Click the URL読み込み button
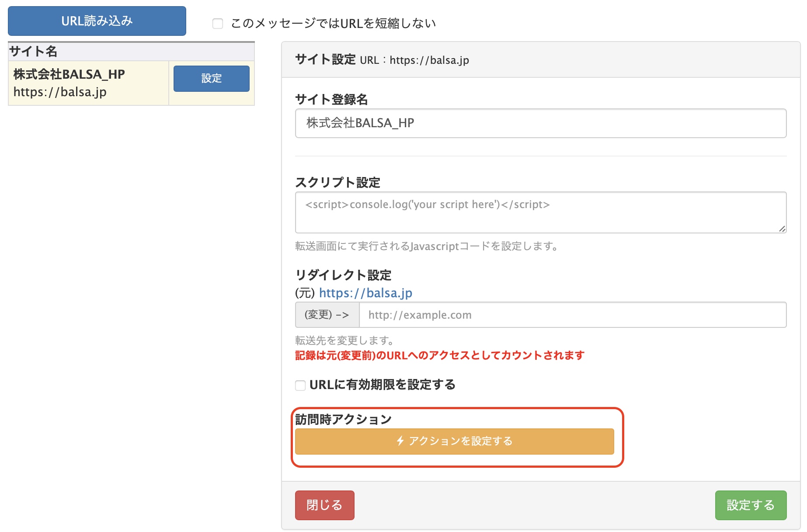The image size is (807, 532). [x=96, y=21]
